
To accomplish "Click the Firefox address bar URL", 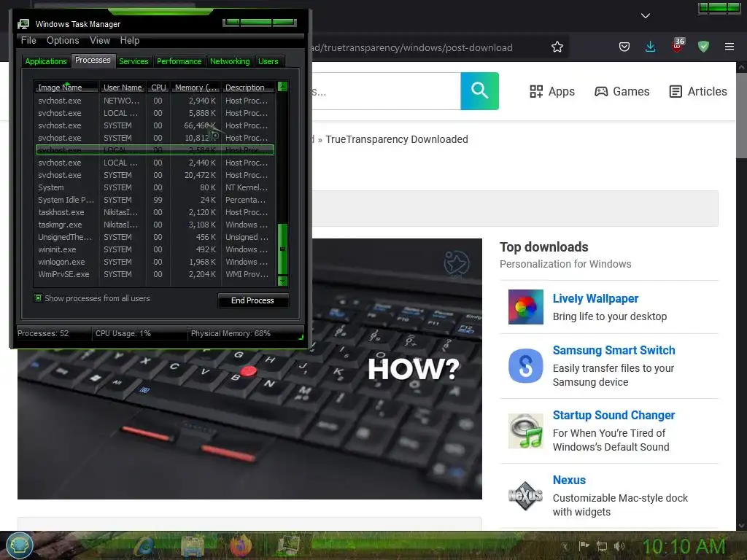I will [x=413, y=47].
